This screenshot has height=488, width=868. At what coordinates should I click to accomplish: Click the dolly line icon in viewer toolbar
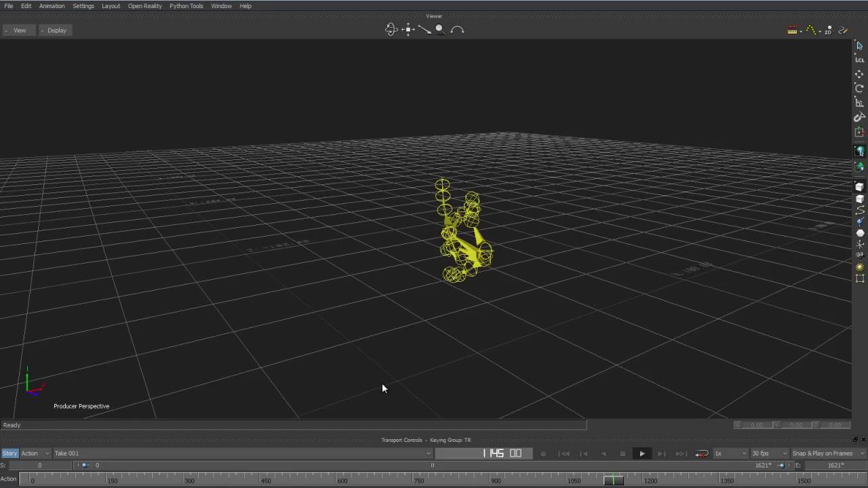point(425,29)
